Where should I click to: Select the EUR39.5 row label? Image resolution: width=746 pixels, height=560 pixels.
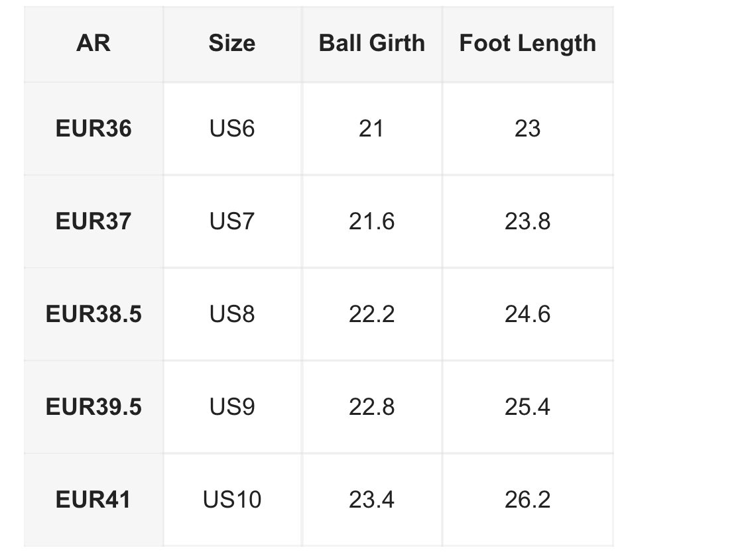(x=93, y=407)
